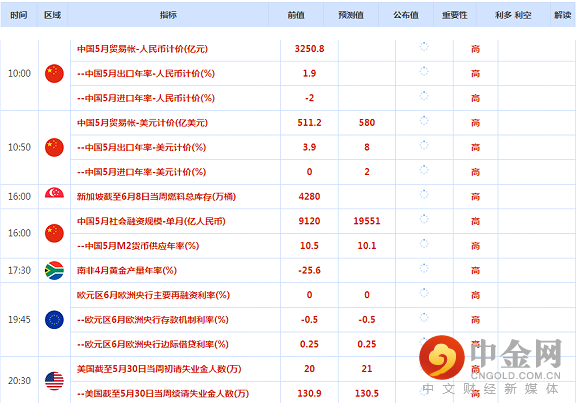Viewport: 576px width, 407px height.
Task: Open 欧元区6月欧洲央行主要再融资利率 link
Action: pyautogui.click(x=153, y=295)
